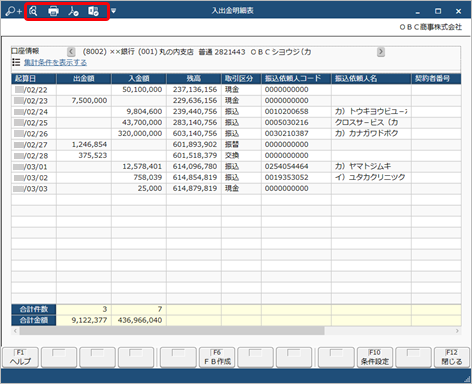Viewport: 472px width, 384px height.
Task: Go to previous account with left arrow
Action: pos(71,52)
